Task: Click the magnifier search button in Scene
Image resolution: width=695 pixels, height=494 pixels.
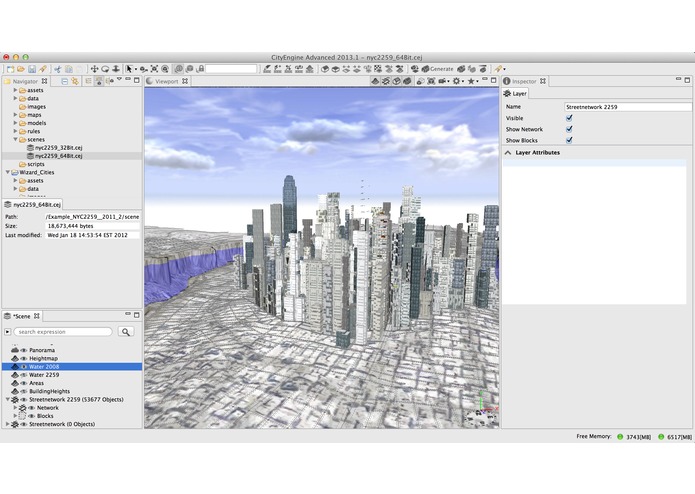Action: tap(126, 331)
